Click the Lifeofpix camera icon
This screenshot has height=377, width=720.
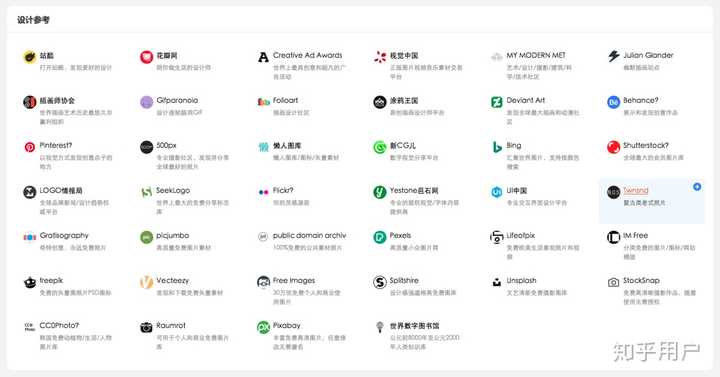496,237
